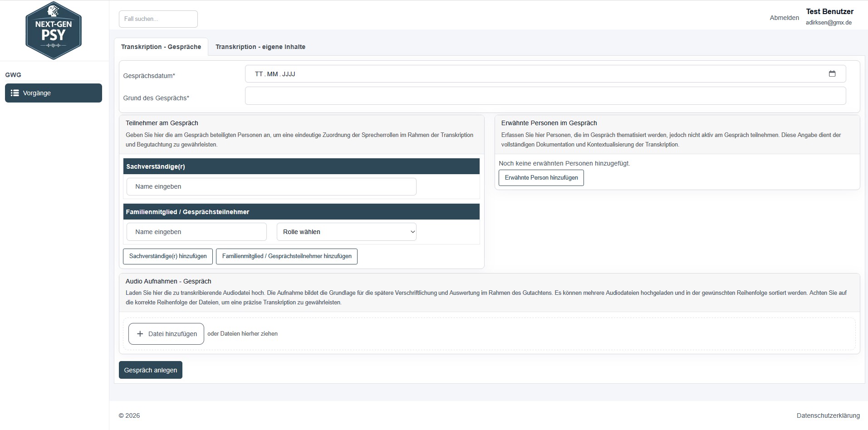Click Abmelden to log out

784,18
